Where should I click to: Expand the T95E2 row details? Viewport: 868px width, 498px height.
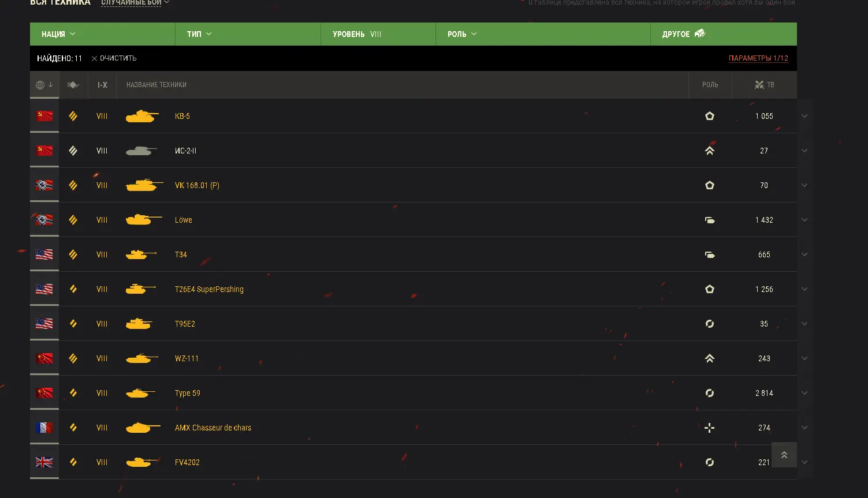click(x=804, y=324)
